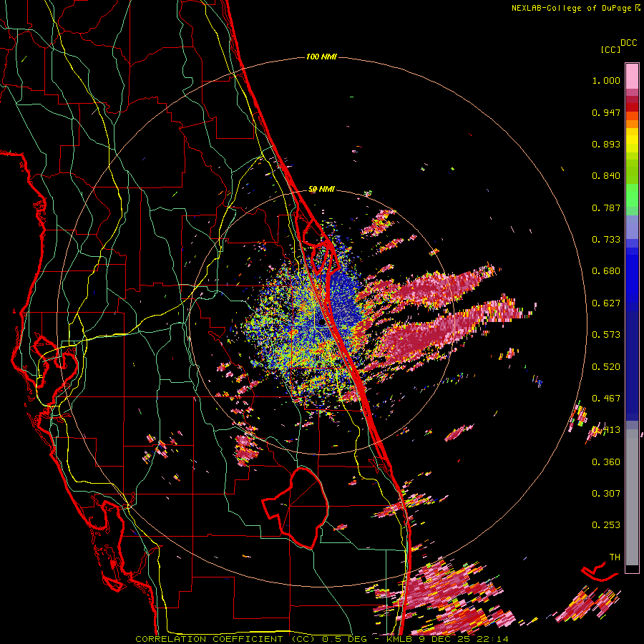This screenshot has width=644, height=644.
Task: Select the 0.573 scale value
Action: coord(606,335)
